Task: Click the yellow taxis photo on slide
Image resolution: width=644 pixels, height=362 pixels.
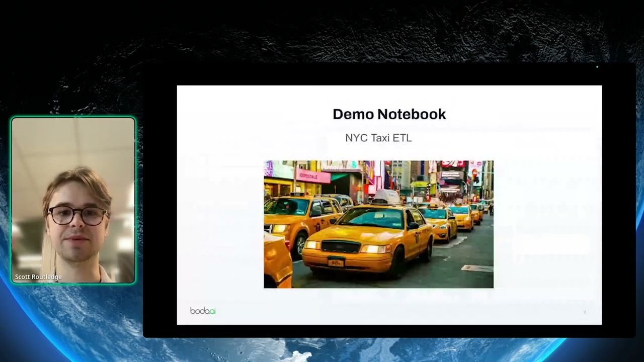Action: (378, 224)
